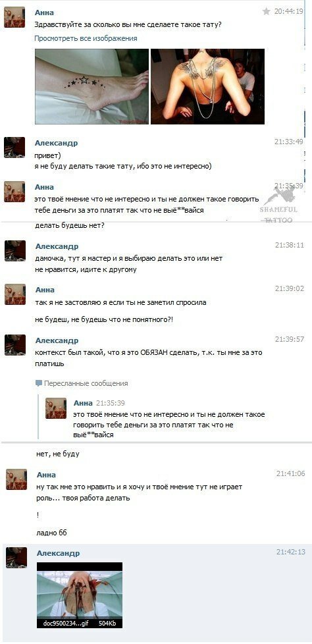Click the Александр name at 21:42:13
The height and width of the screenshot is (644, 312).
[x=59, y=553]
